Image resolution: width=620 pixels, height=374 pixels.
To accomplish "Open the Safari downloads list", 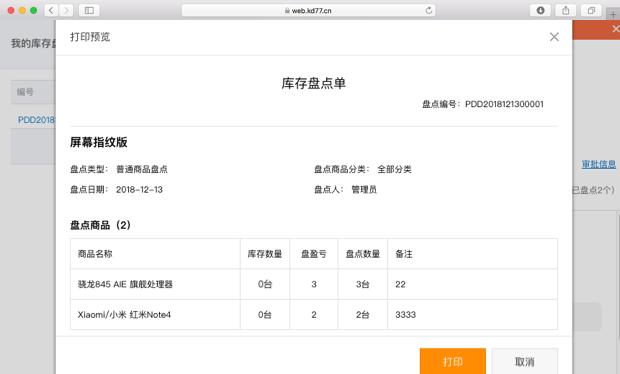I will pyautogui.click(x=541, y=10).
